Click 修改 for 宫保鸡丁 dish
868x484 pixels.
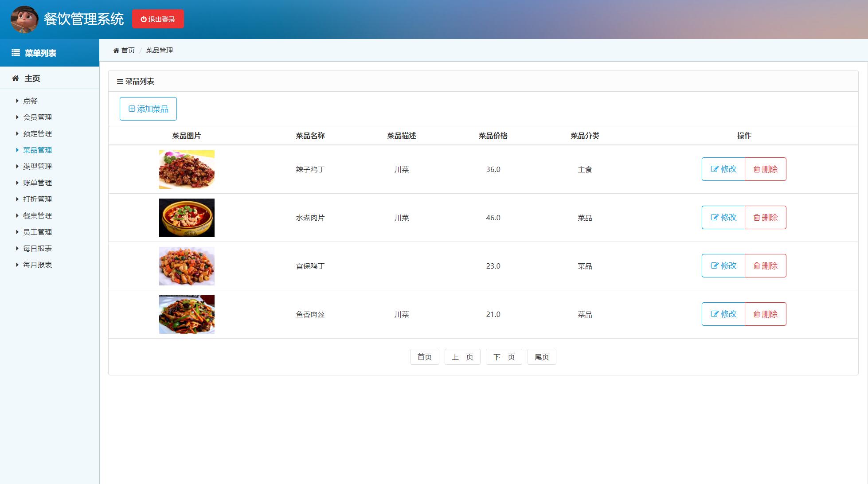tap(723, 266)
